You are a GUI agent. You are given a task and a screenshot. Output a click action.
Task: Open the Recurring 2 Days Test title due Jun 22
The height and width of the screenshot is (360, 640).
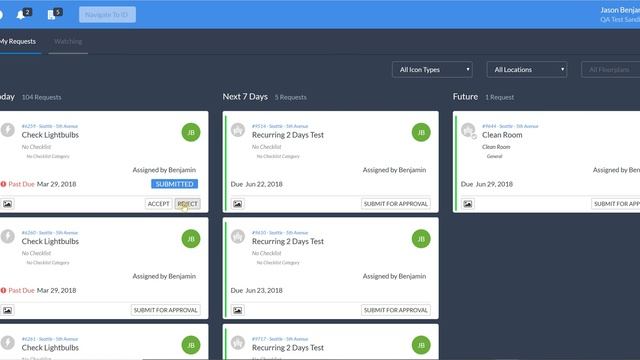288,135
